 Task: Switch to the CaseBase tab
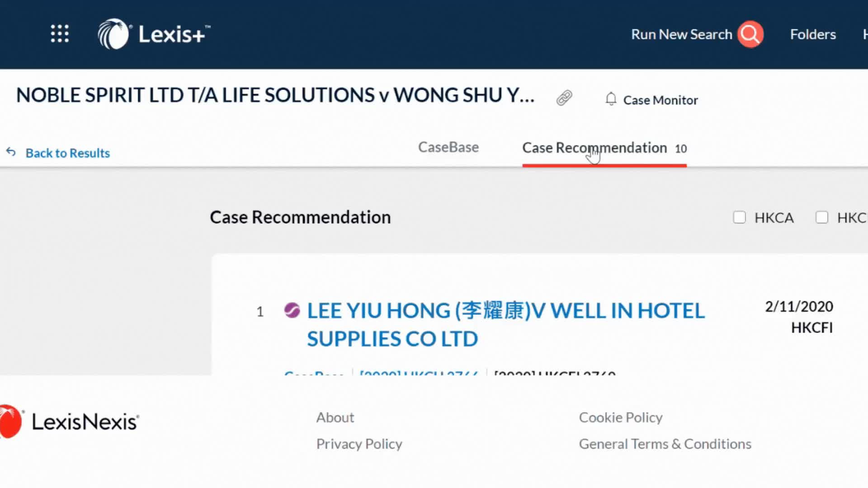click(x=448, y=147)
